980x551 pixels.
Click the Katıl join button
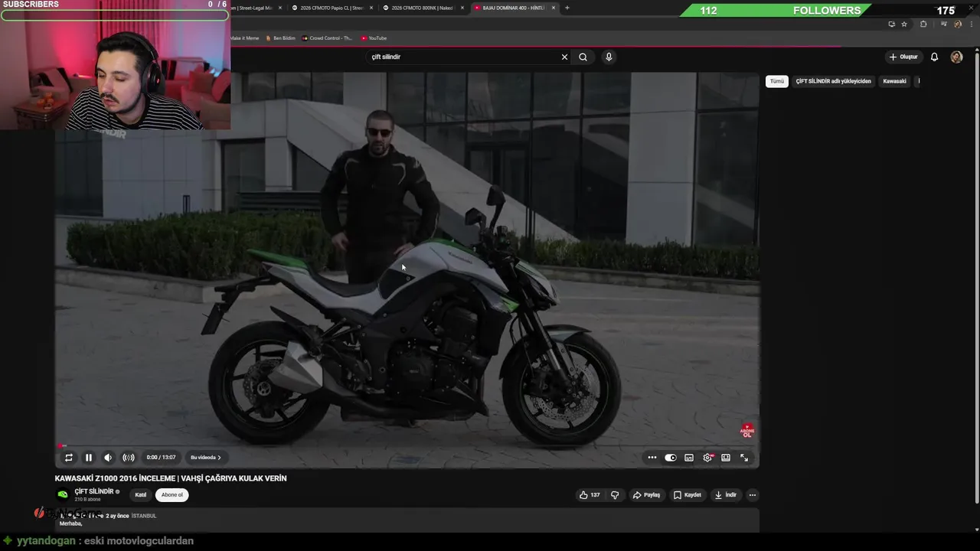click(141, 495)
